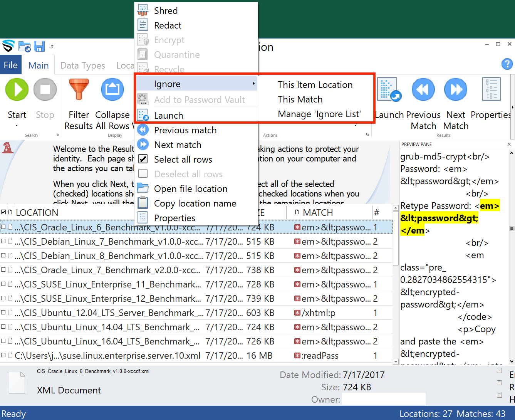
Task: Sort by the MATCH column header
Action: [x=318, y=212]
